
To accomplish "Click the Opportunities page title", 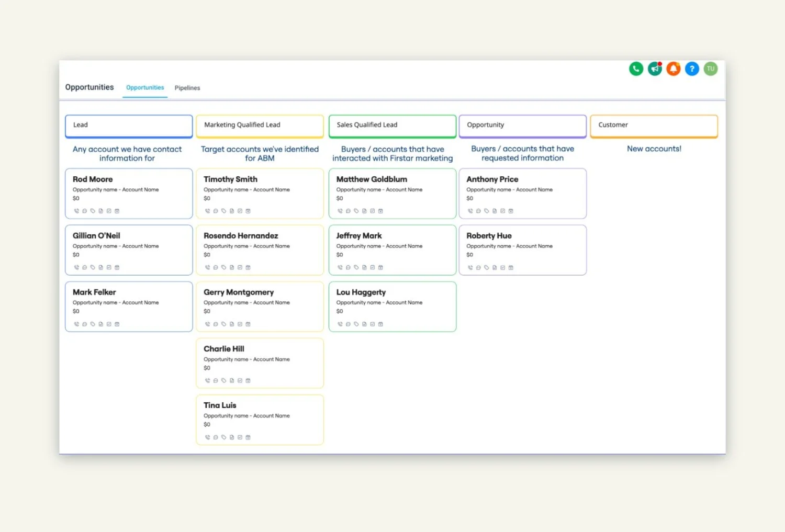I will point(89,87).
